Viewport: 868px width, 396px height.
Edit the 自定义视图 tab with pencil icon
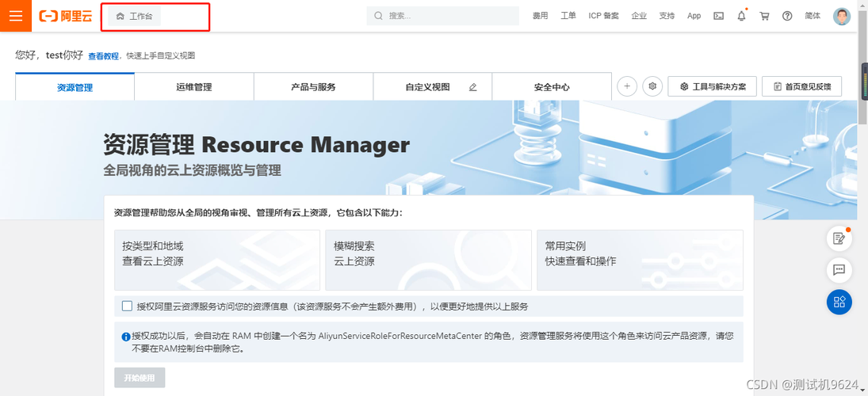[x=472, y=87]
